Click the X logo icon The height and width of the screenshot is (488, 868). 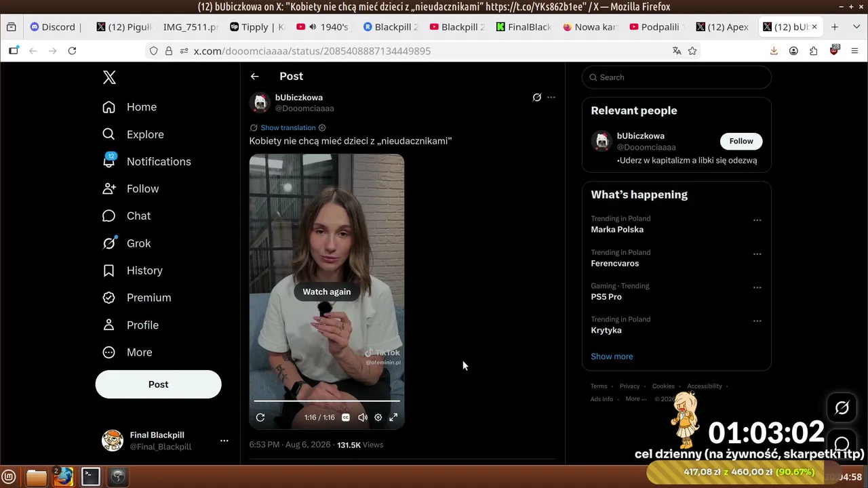pyautogui.click(x=109, y=77)
